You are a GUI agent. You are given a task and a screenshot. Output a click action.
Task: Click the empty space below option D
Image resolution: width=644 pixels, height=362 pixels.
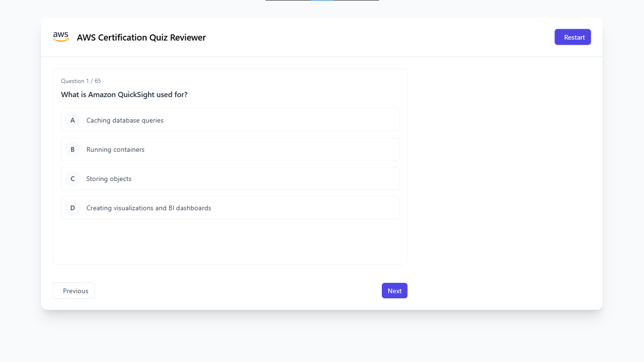[230, 241]
